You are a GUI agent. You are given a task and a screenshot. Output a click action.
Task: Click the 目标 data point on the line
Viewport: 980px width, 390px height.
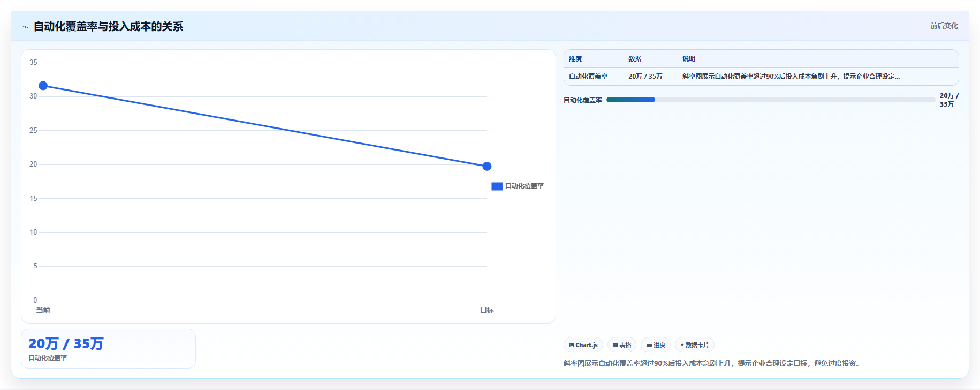coord(487,167)
